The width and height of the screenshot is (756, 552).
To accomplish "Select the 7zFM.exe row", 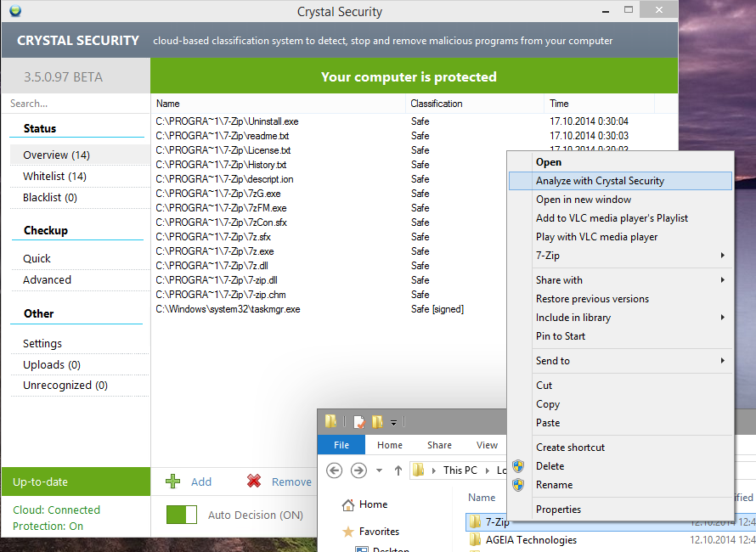I will [x=328, y=208].
